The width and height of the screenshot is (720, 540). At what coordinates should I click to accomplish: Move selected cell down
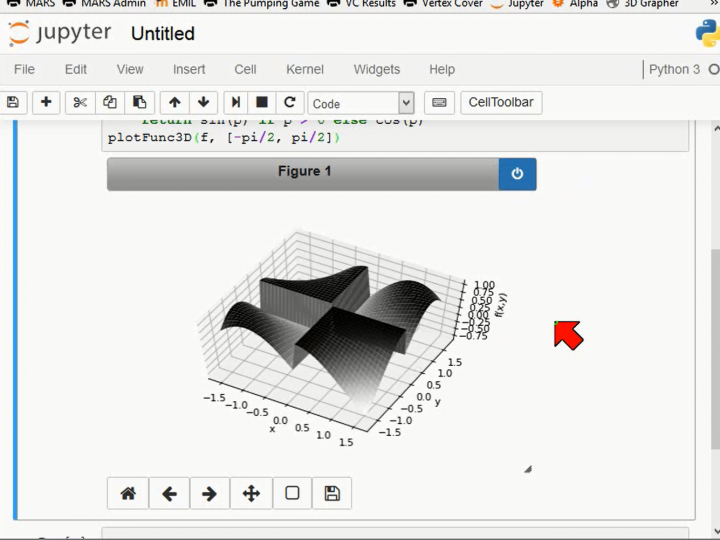(203, 102)
